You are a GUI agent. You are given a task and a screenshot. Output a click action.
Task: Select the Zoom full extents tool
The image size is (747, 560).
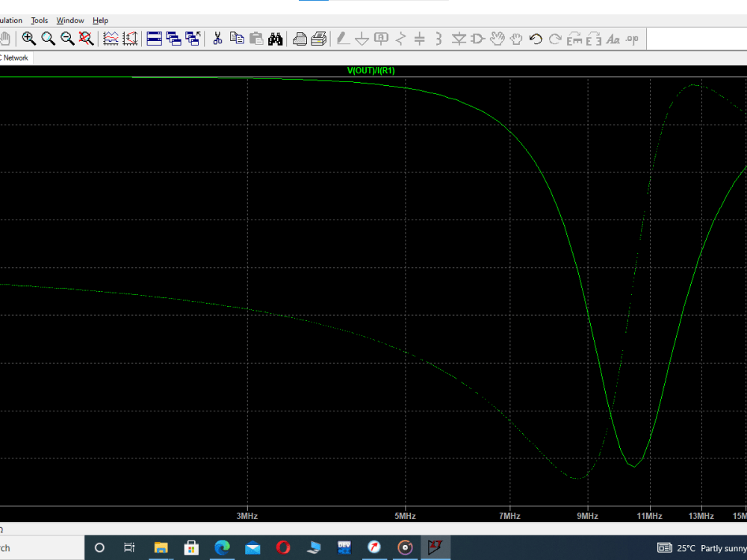click(86, 39)
